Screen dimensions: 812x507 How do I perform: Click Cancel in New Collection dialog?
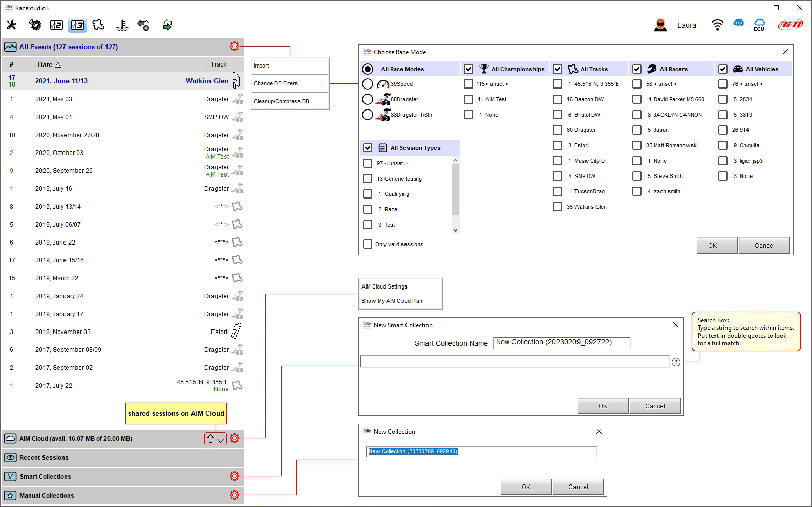tap(578, 487)
